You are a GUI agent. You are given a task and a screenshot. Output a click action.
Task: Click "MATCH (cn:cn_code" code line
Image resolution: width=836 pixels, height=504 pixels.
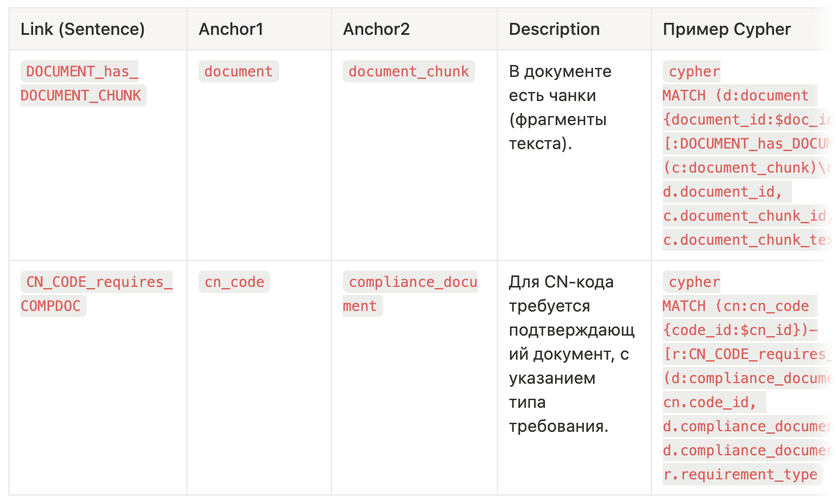(x=736, y=306)
